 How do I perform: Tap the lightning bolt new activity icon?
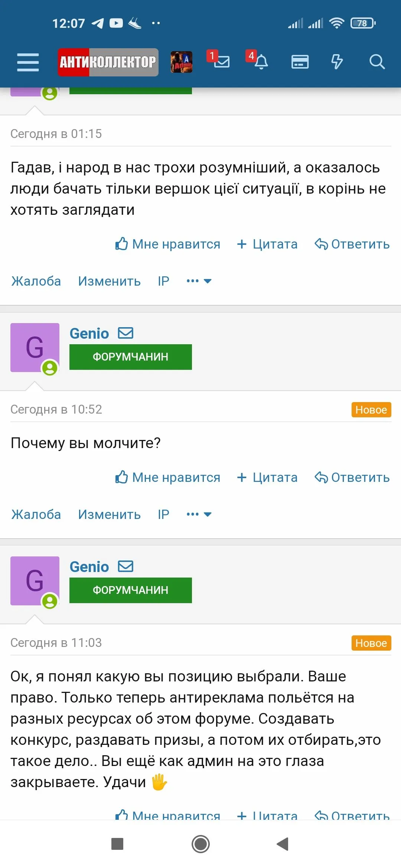pos(337,62)
